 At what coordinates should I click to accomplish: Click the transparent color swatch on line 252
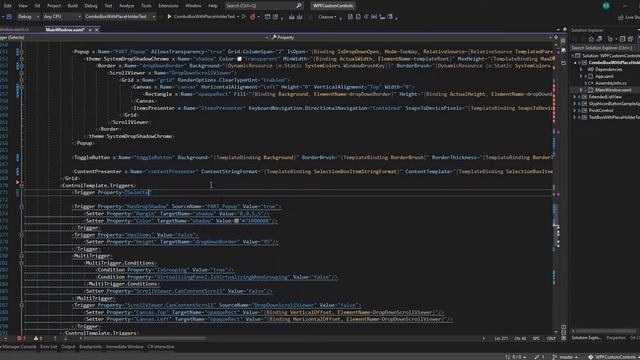tap(240, 59)
